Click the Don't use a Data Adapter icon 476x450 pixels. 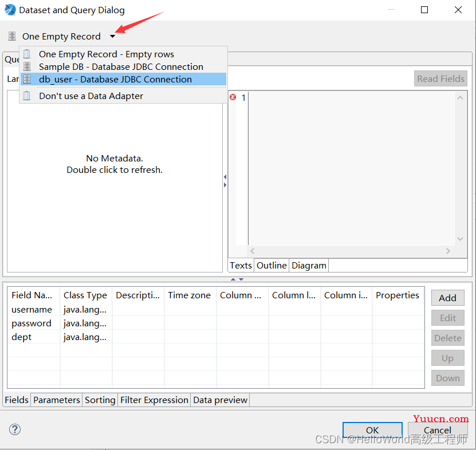(27, 96)
